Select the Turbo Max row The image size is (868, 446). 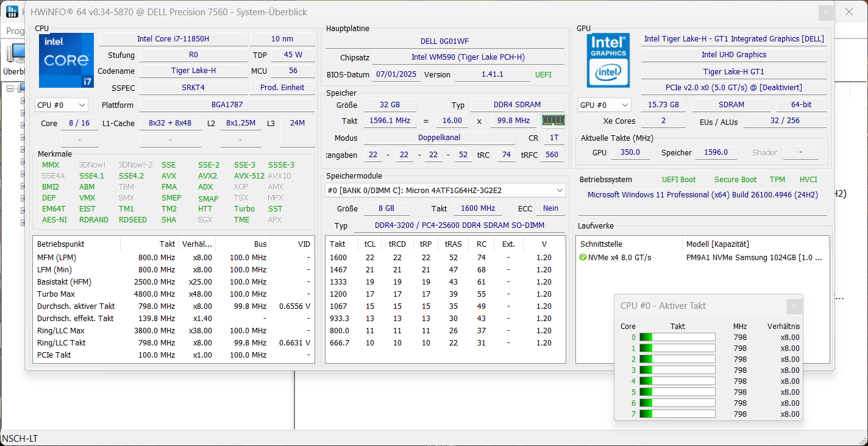[x=173, y=294]
